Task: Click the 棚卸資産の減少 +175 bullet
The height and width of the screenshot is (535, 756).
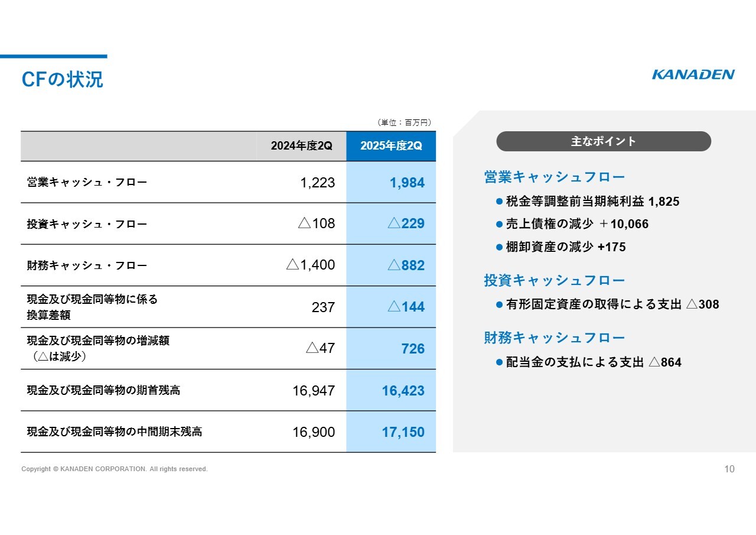Action: (565, 247)
